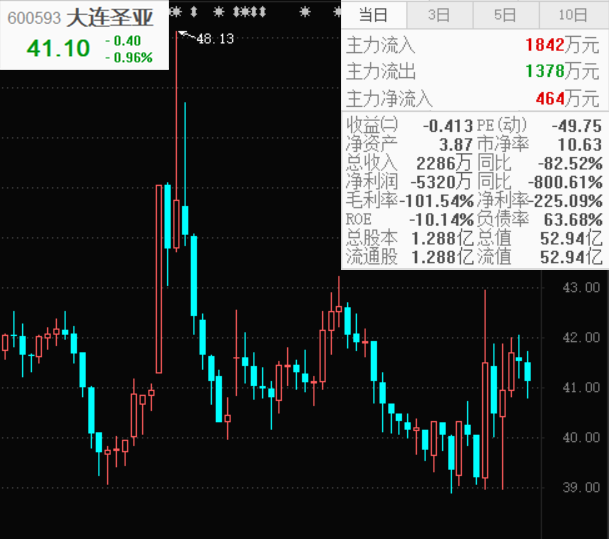Click the 42.00 price axis label

pos(581,338)
